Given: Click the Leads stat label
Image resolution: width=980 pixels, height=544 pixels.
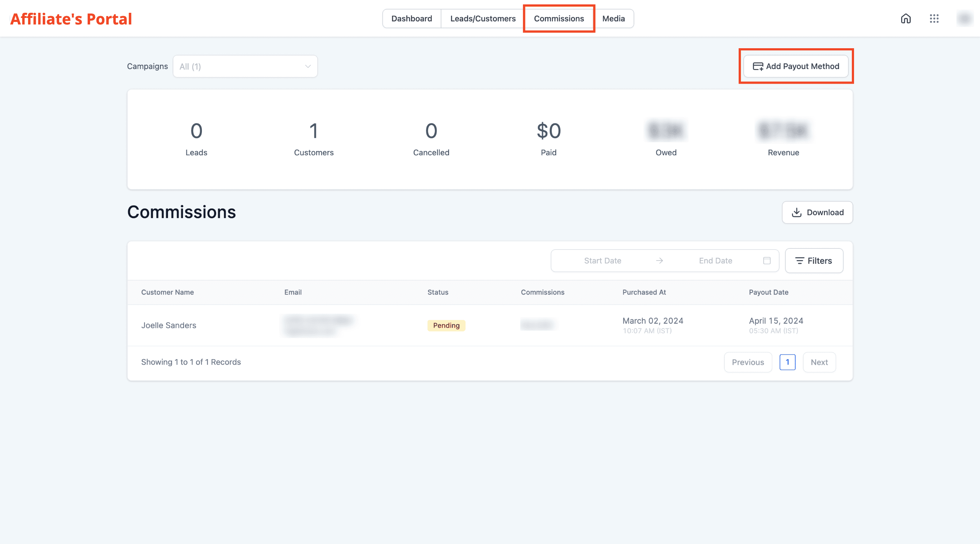Looking at the screenshot, I should coord(196,153).
